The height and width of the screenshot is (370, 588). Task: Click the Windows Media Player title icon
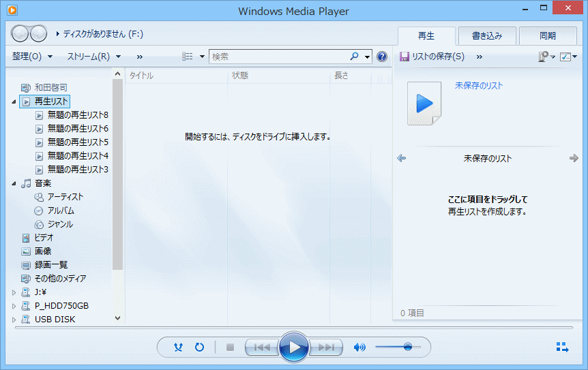[x=12, y=10]
